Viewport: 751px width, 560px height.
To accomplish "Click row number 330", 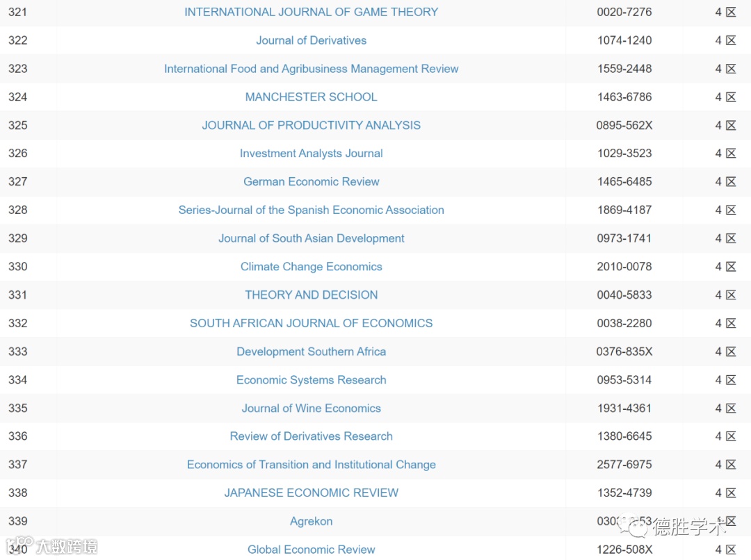I will (17, 266).
